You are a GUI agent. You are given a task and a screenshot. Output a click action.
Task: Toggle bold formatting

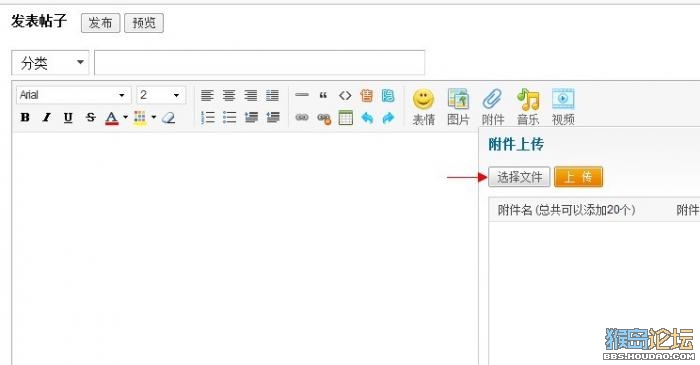point(25,117)
